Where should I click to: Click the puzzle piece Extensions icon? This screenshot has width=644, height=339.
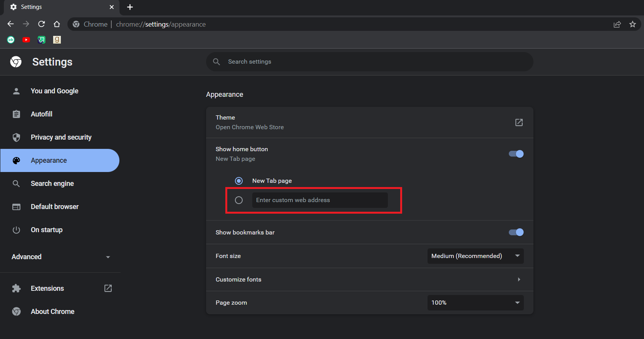coord(16,288)
